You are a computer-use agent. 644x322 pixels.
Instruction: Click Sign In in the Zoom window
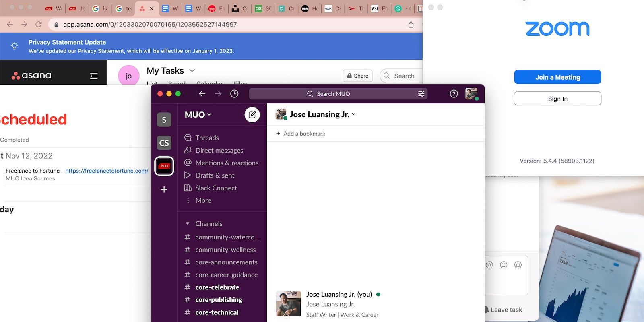(x=557, y=99)
